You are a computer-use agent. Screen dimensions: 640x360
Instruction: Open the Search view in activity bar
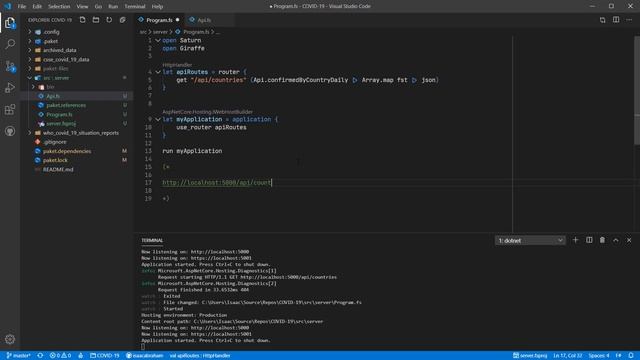pyautogui.click(x=10, y=44)
